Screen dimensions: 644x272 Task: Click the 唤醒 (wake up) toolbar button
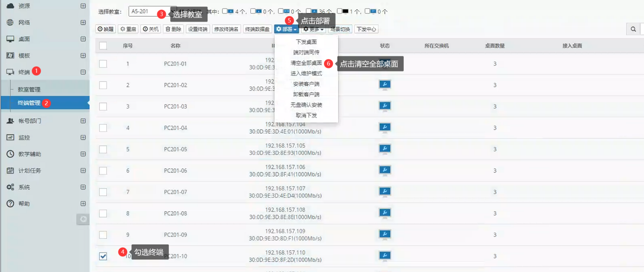106,29
